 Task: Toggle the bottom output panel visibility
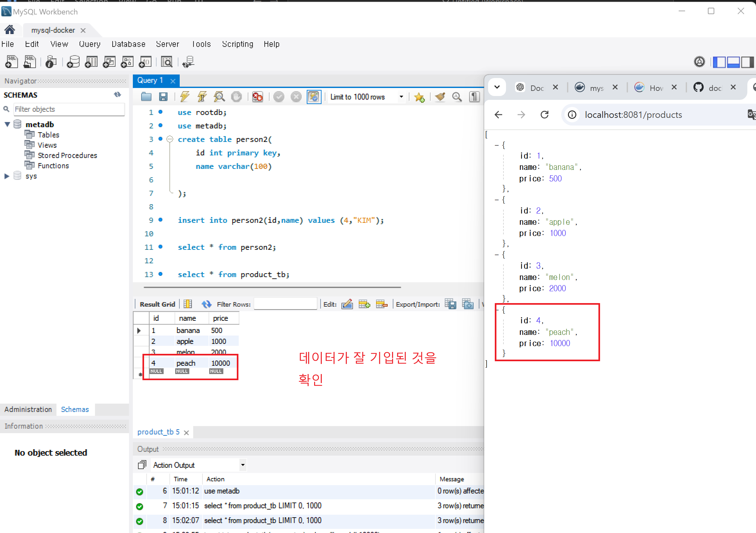733,62
